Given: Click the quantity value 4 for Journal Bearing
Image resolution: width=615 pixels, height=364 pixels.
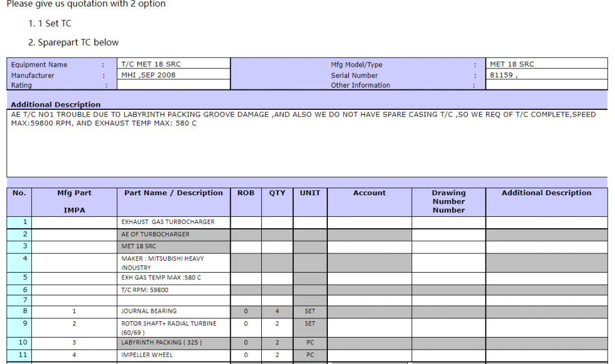Looking at the screenshot, I should click(277, 311).
